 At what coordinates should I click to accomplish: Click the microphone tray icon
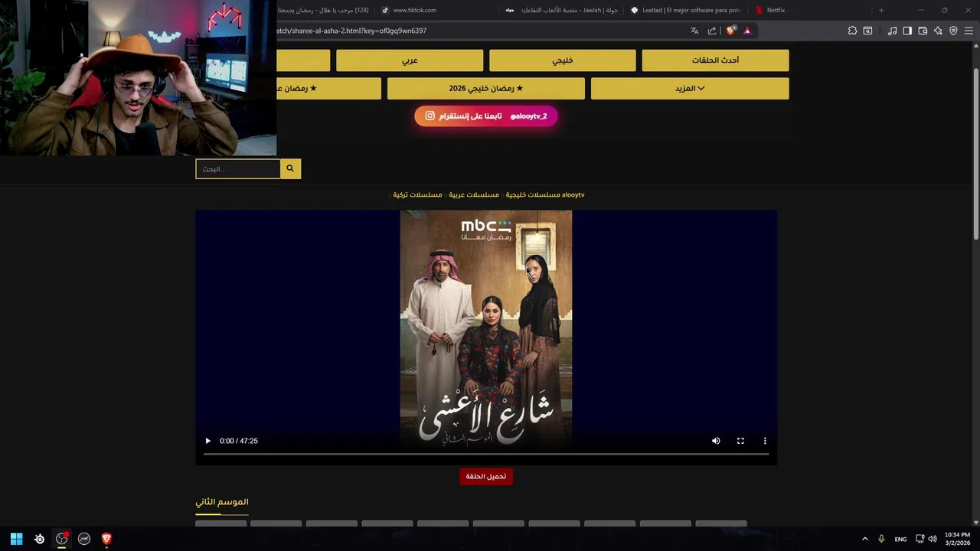pyautogui.click(x=882, y=539)
